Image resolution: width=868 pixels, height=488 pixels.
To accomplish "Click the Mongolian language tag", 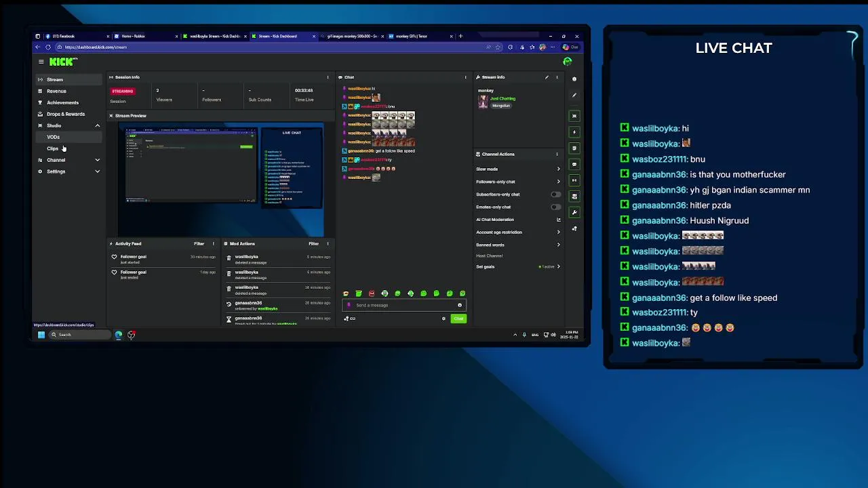I will tap(501, 106).
